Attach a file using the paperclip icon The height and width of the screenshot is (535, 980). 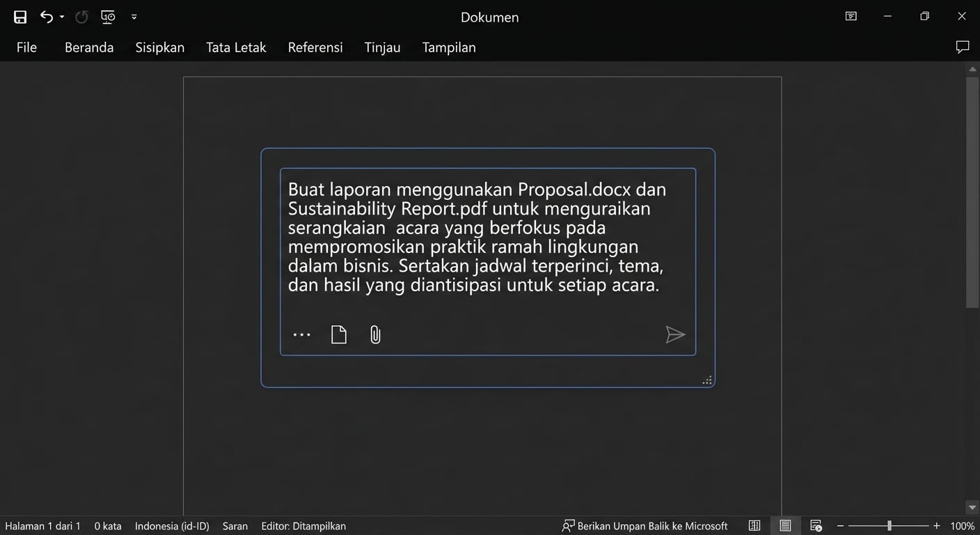pyautogui.click(x=374, y=334)
